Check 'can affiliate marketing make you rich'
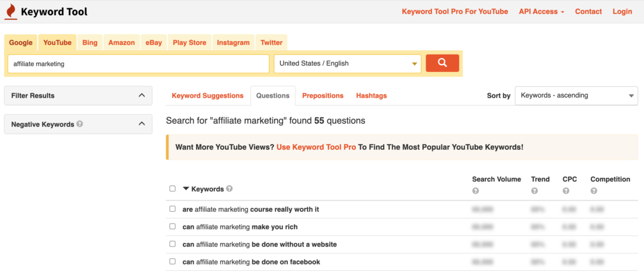This screenshot has width=644, height=271. pos(173,227)
